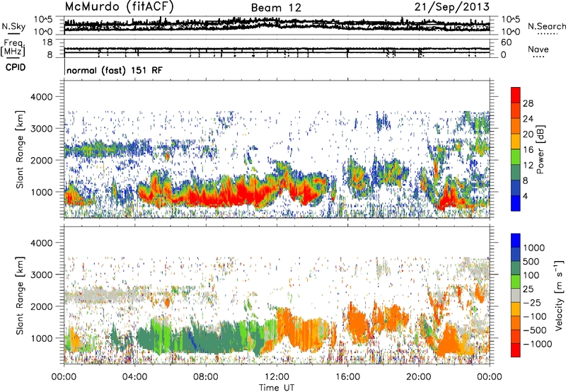The image size is (566, 392).
Task: Pick the light green 12–16 dB power segment
Action: tap(516, 156)
